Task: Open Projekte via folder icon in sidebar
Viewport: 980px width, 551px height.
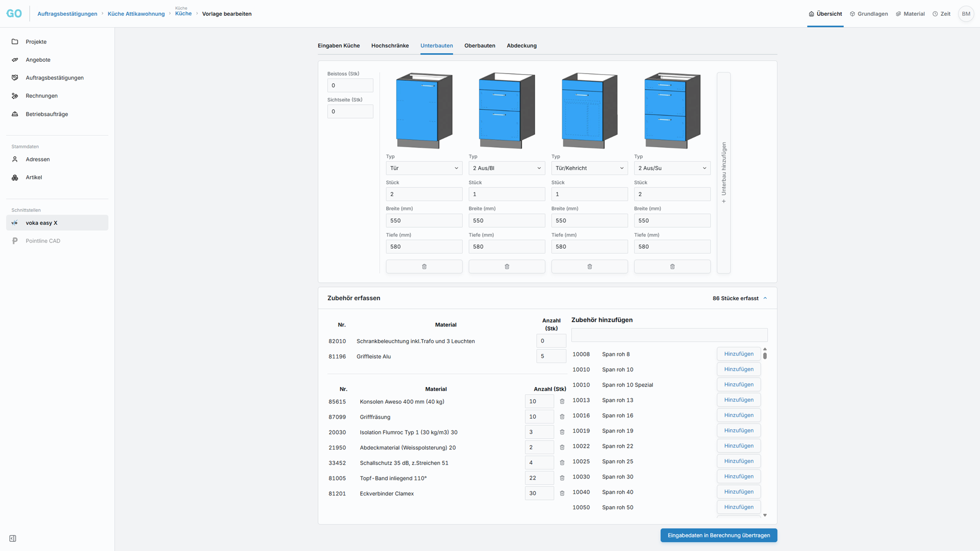Action: pyautogui.click(x=15, y=42)
